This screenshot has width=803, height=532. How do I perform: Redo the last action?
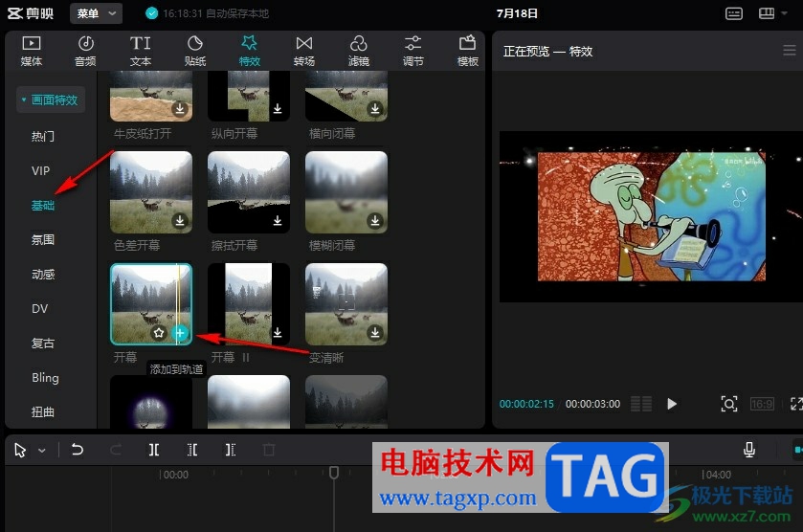pyautogui.click(x=116, y=450)
